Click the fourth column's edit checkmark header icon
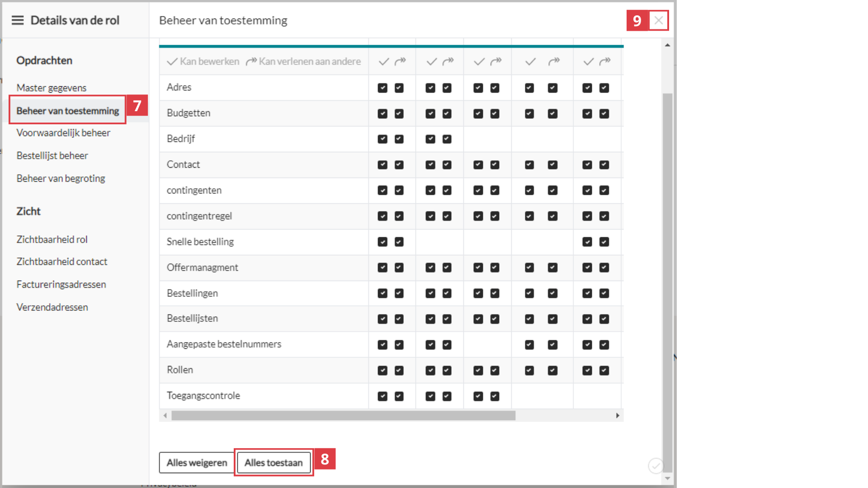The height and width of the screenshot is (488, 868). click(x=530, y=61)
